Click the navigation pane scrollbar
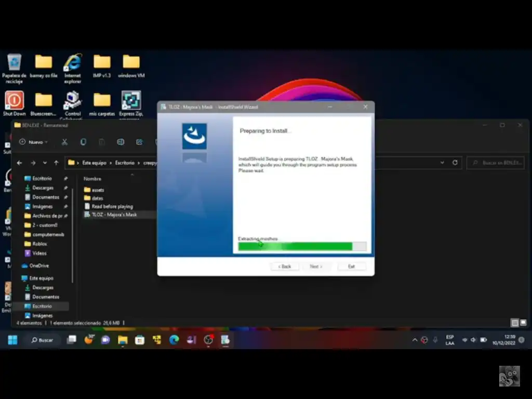The width and height of the screenshot is (532, 399). 72,236
